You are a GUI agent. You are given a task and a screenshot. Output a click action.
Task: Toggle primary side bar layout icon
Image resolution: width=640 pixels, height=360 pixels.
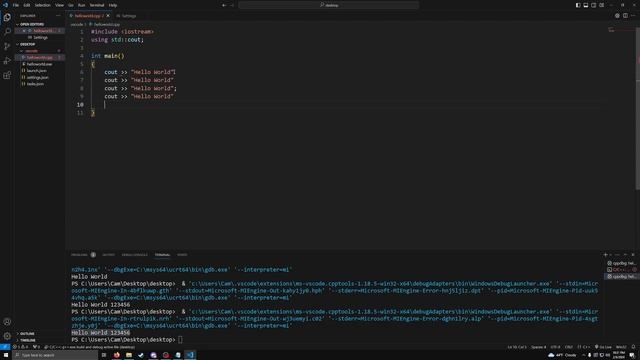(x=578, y=5)
